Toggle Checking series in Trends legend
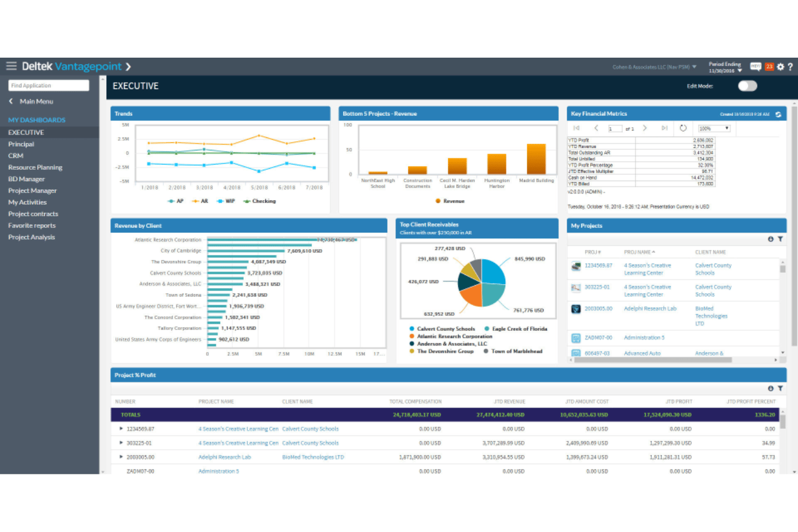Image resolution: width=798 pixels, height=532 pixels. [259, 201]
